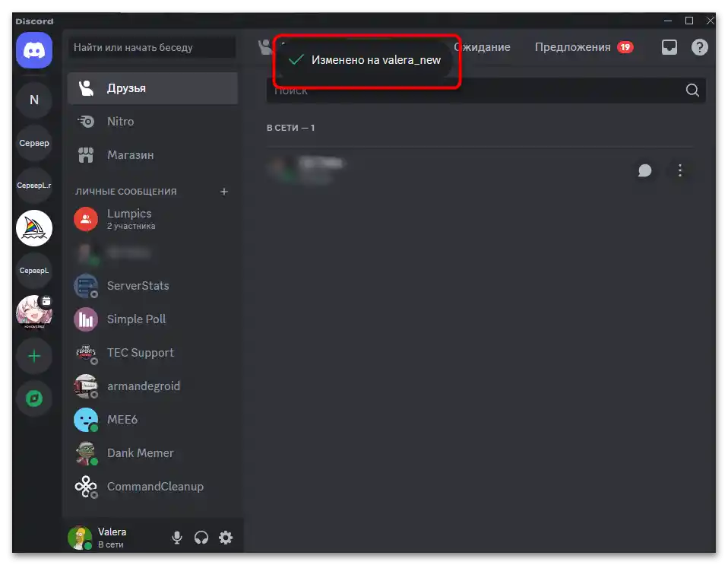Open more options for online friend
The image size is (728, 565).
(679, 170)
